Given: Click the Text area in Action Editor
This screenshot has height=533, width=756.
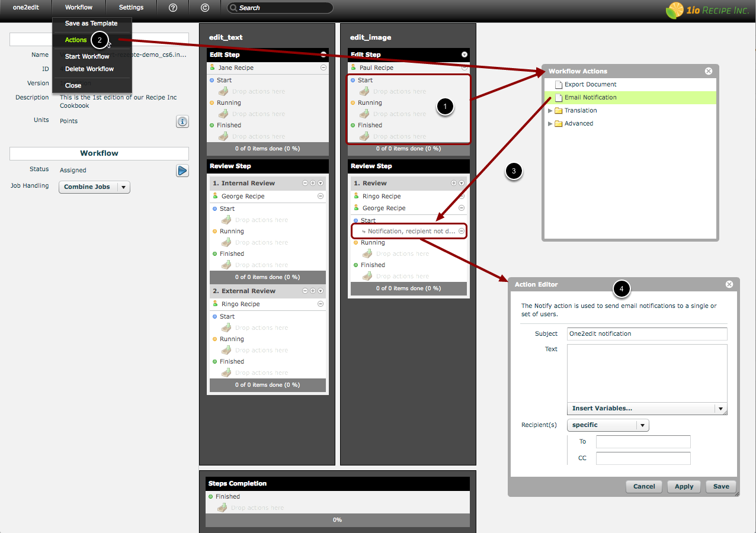Looking at the screenshot, I should coord(647,374).
